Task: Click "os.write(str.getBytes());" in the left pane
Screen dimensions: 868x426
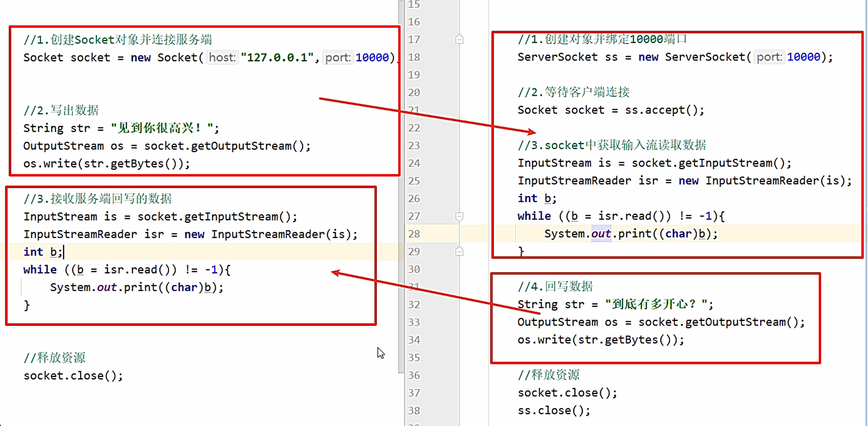Action: [107, 164]
